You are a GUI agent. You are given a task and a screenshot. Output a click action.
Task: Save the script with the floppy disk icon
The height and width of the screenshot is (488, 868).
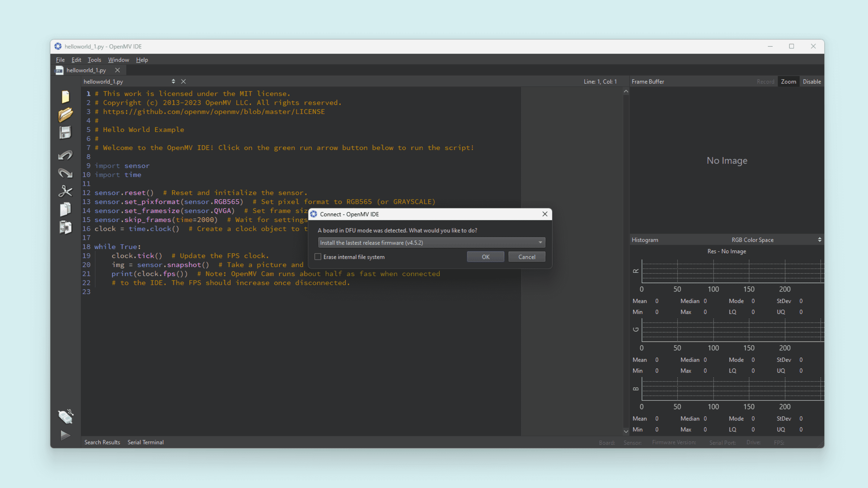(x=65, y=133)
